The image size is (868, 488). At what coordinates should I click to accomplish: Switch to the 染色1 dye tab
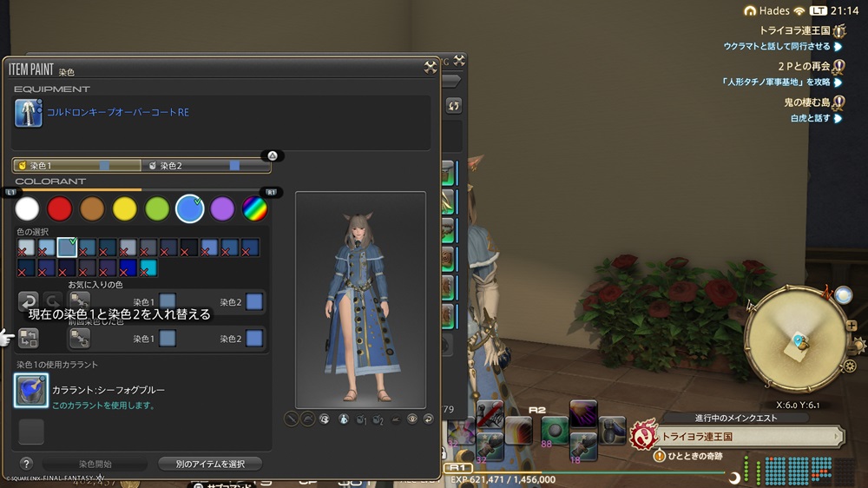(x=76, y=165)
